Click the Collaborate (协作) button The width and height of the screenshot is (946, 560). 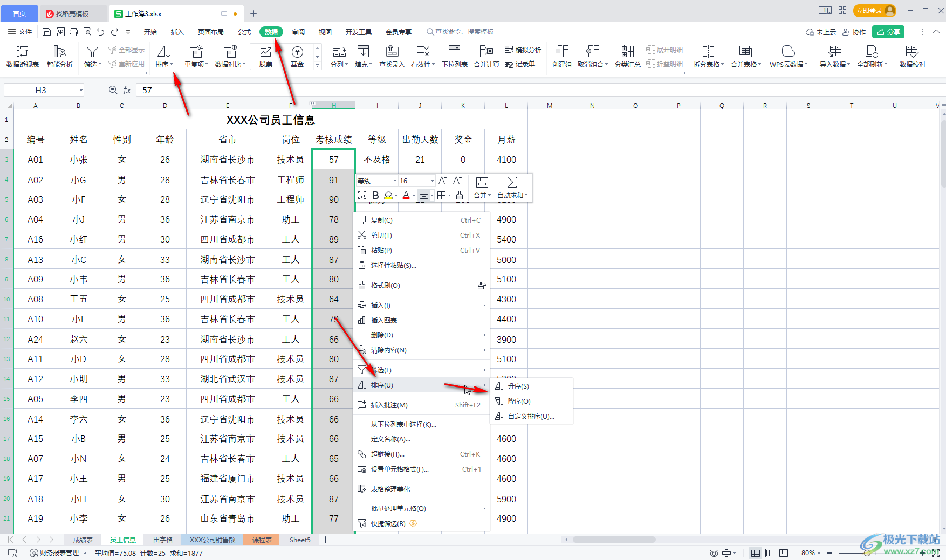click(854, 32)
